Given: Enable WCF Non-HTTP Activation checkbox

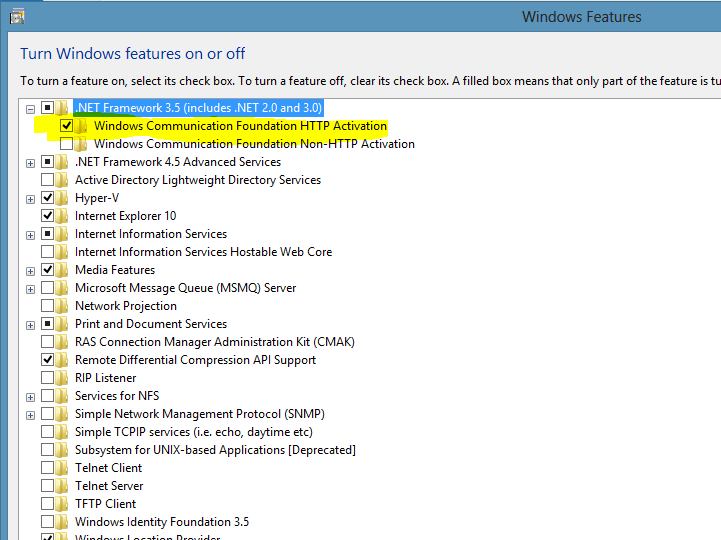Looking at the screenshot, I should [x=66, y=144].
